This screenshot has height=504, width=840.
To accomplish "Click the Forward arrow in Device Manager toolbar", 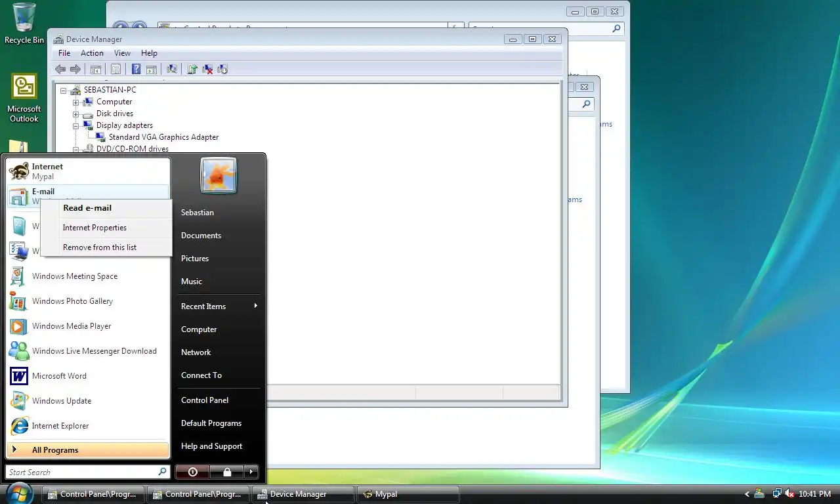I will [x=75, y=69].
